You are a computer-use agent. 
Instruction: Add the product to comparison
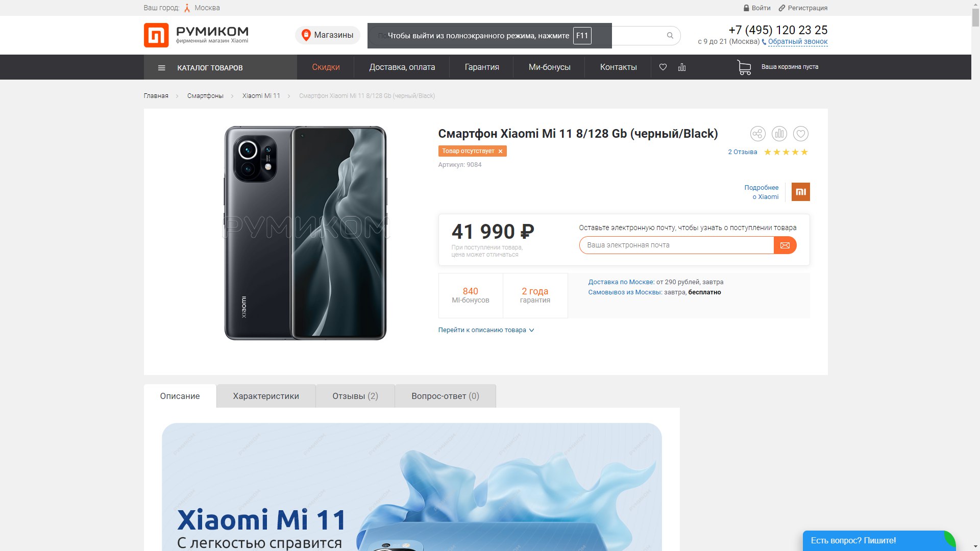(779, 134)
